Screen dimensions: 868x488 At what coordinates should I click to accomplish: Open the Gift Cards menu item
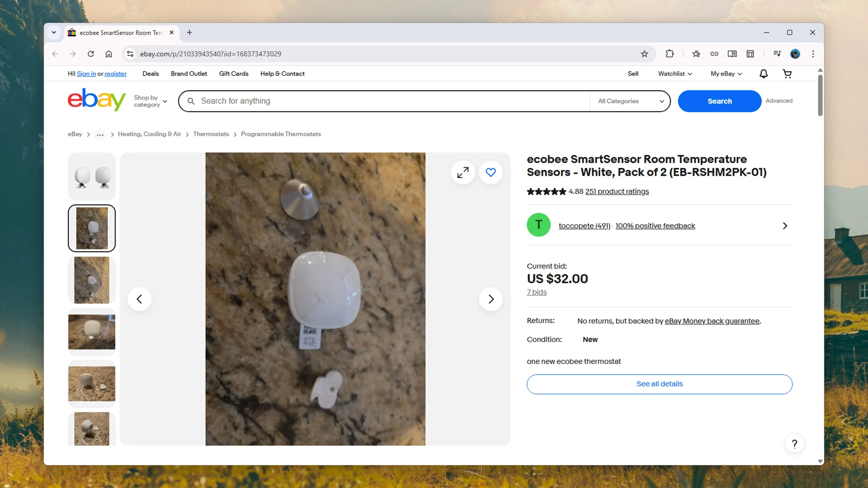233,74
